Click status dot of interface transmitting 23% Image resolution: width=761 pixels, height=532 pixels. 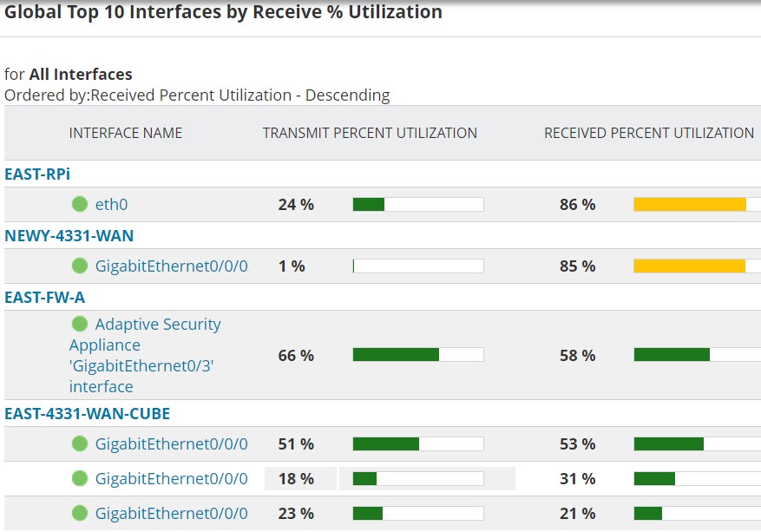pyautogui.click(x=80, y=513)
